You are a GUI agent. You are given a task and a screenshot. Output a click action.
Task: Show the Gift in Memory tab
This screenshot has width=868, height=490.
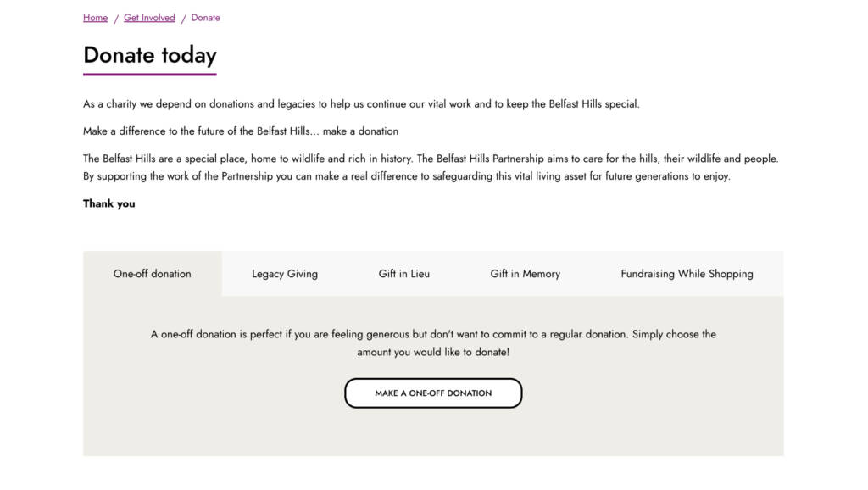tap(525, 274)
